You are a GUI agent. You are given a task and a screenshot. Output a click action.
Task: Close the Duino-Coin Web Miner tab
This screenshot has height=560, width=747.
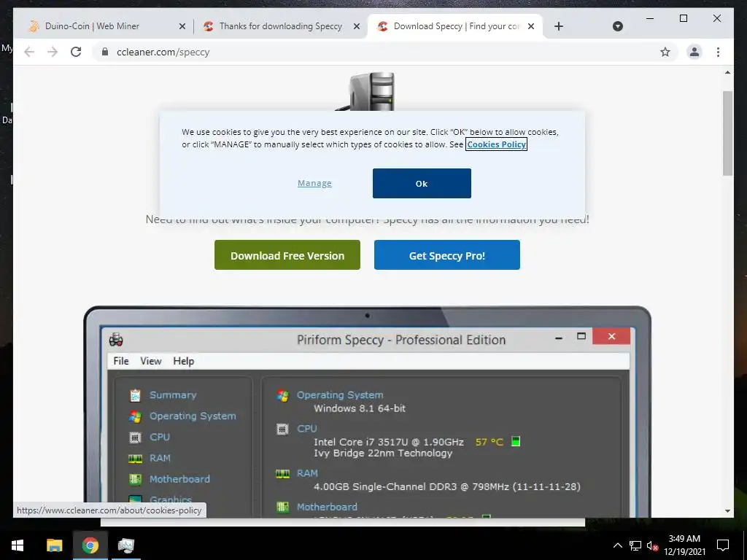click(x=182, y=26)
